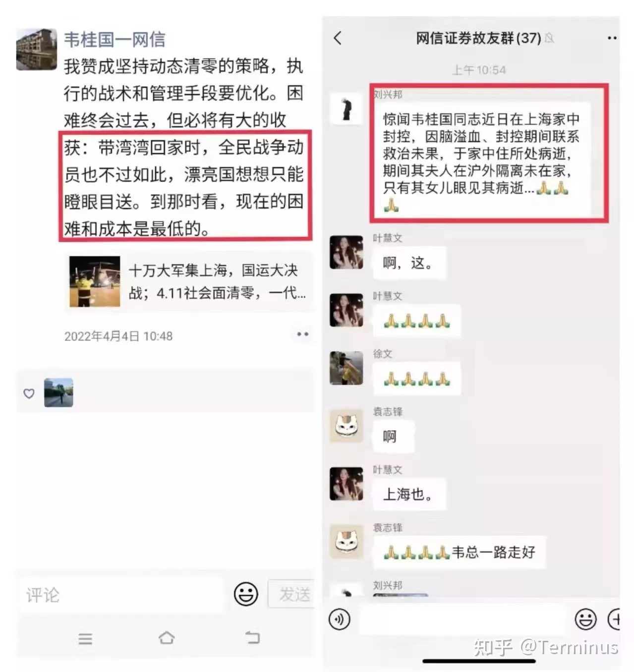Image resolution: width=634 pixels, height=672 pixels.
Task: Click the 评论 comment input field
Action: 121,595
